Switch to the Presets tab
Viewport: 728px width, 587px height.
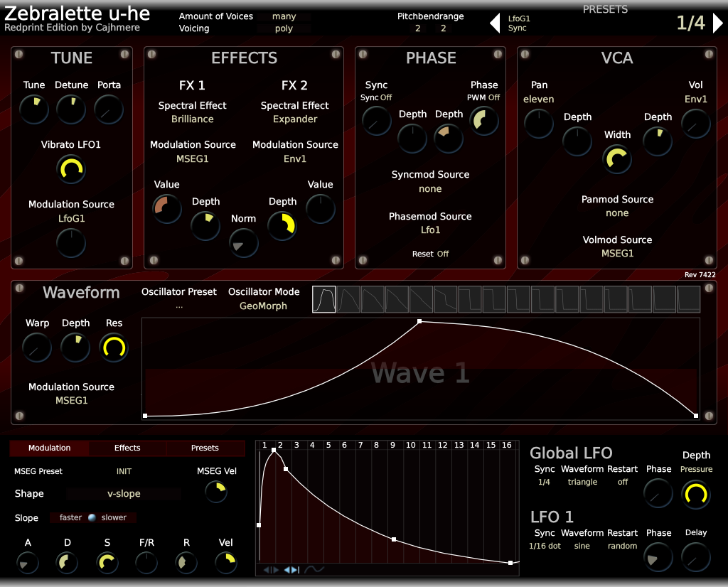point(205,448)
